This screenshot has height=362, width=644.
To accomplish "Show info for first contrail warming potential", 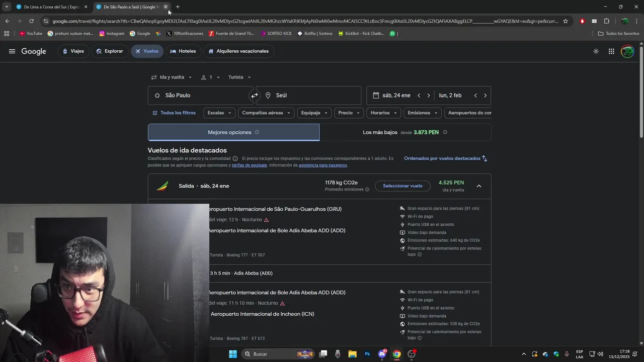I will pyautogui.click(x=420, y=254).
